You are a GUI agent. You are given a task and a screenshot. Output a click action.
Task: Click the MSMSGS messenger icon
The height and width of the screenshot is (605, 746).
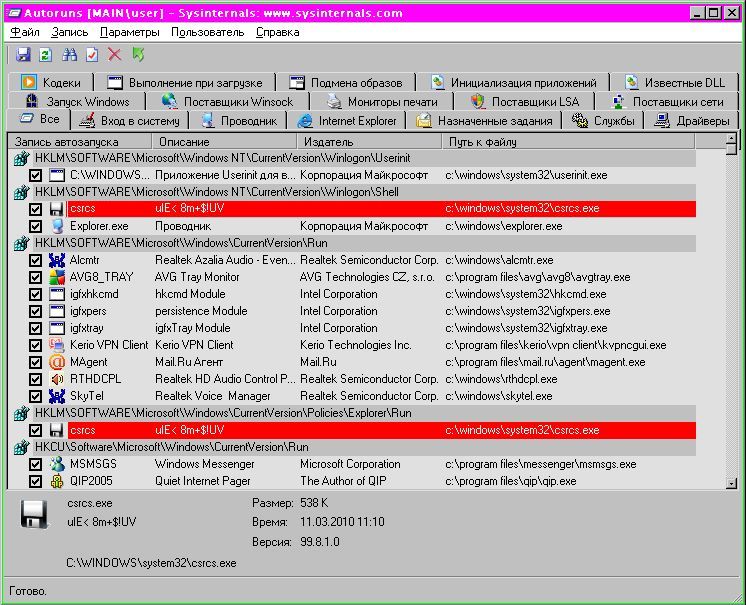[57, 464]
